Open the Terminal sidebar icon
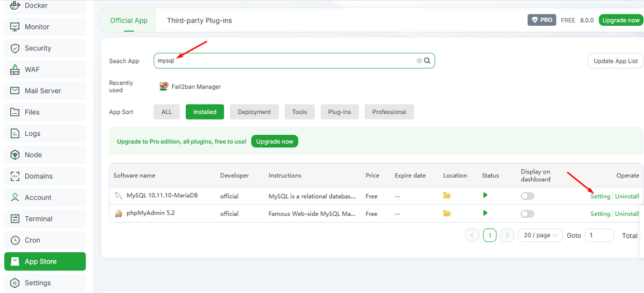This screenshot has width=644, height=293. coord(15,219)
